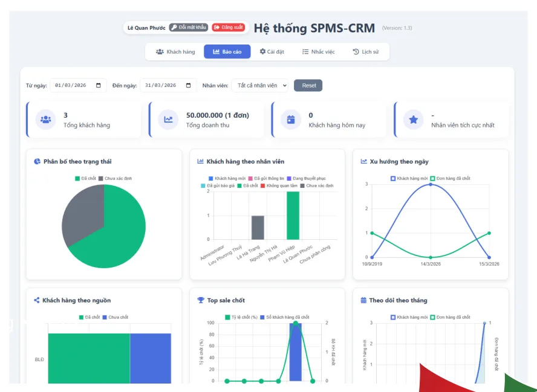Click the green Đã chốt bar for BLĐ
The height and width of the screenshot is (392, 537).
point(89,358)
